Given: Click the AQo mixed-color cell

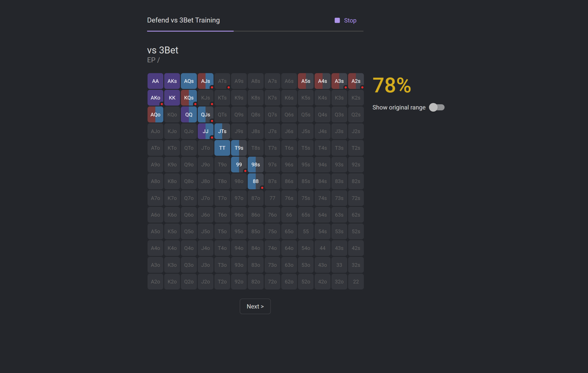Looking at the screenshot, I should click(x=155, y=114).
